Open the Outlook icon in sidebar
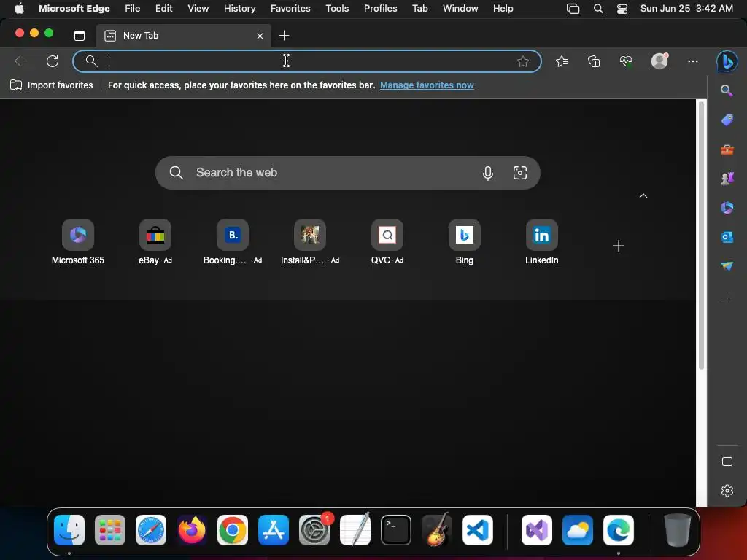This screenshot has height=560, width=747. tap(727, 237)
